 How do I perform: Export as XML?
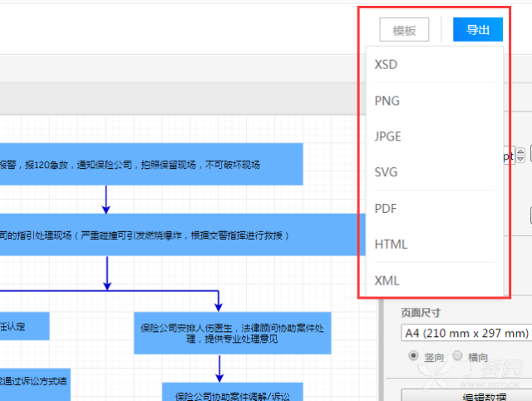pyautogui.click(x=387, y=280)
